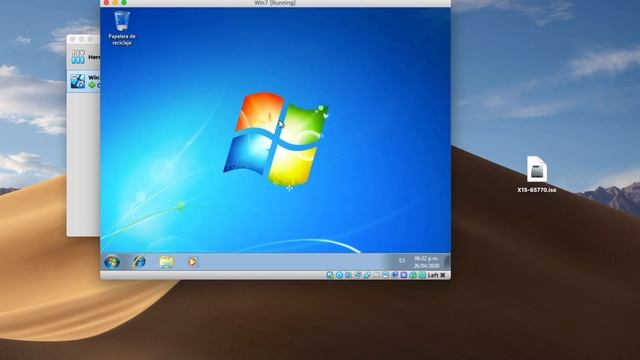
Task: Click the mouse integration status icon
Action: click(413, 275)
